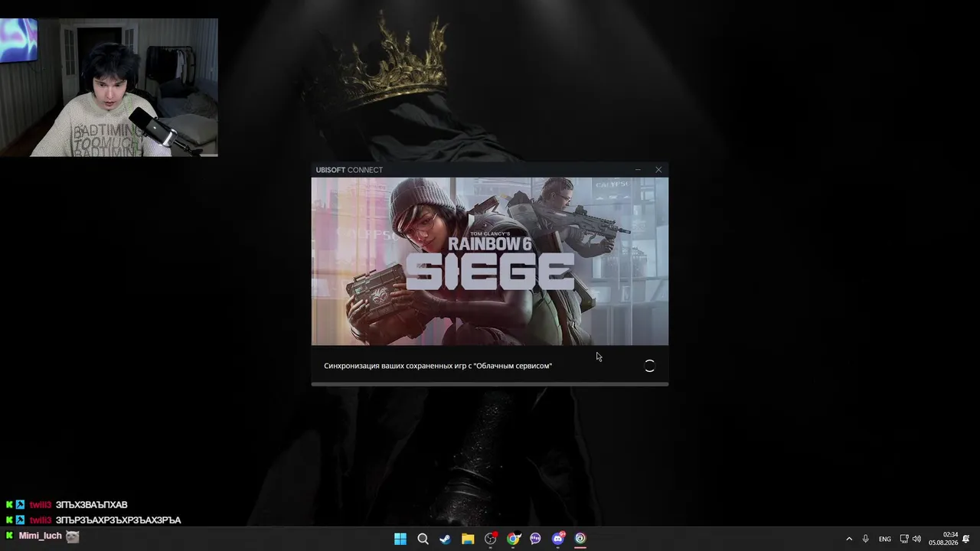Click the sync progress bar

(490, 384)
